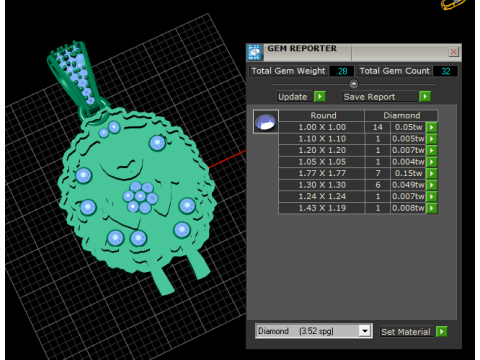
Task: Close the Gem Reporter panel
Action: tap(454, 52)
